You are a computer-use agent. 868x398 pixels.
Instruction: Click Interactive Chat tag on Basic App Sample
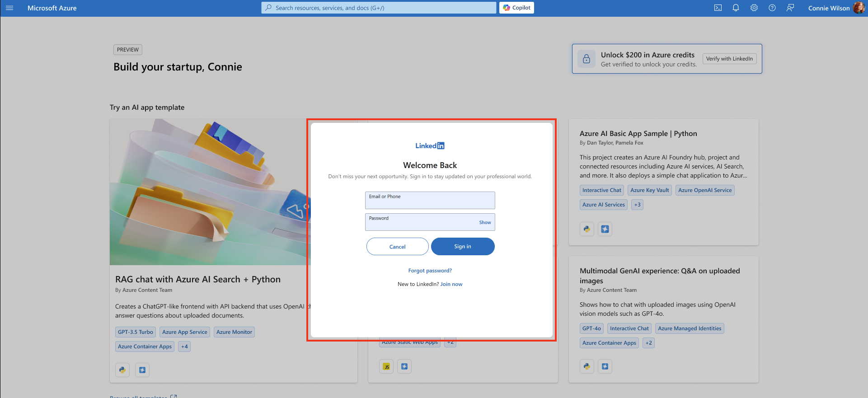(x=602, y=190)
